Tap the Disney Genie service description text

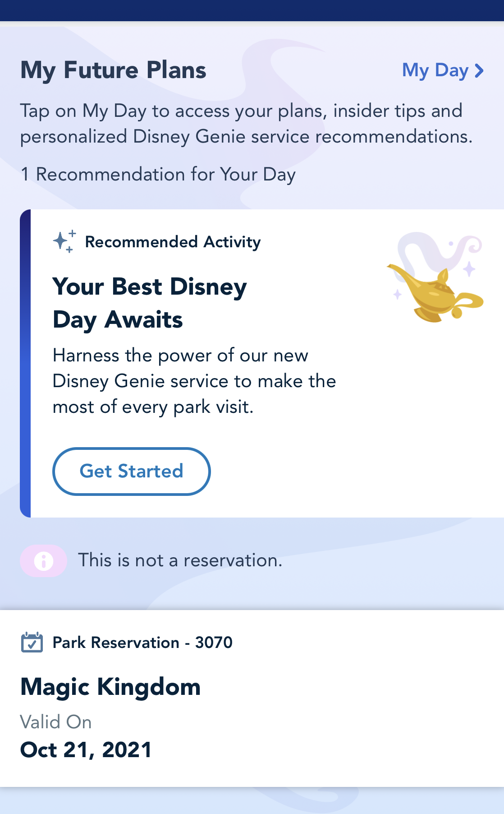194,381
